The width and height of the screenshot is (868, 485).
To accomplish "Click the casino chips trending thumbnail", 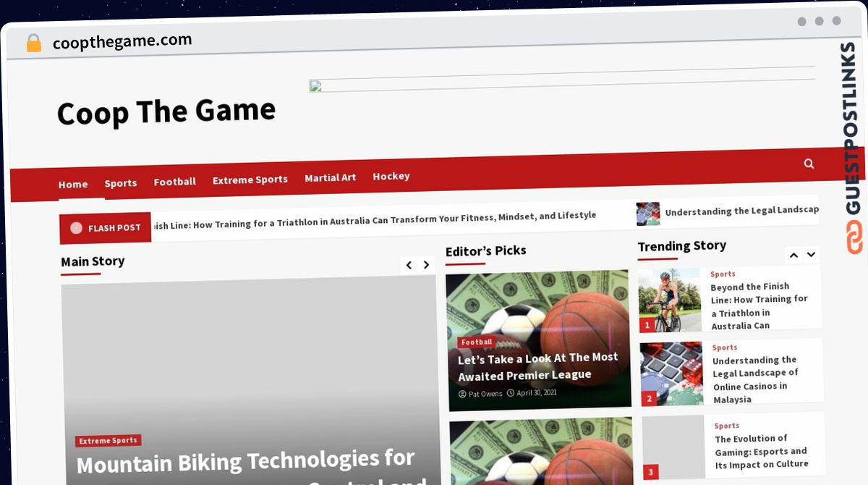I will (671, 374).
